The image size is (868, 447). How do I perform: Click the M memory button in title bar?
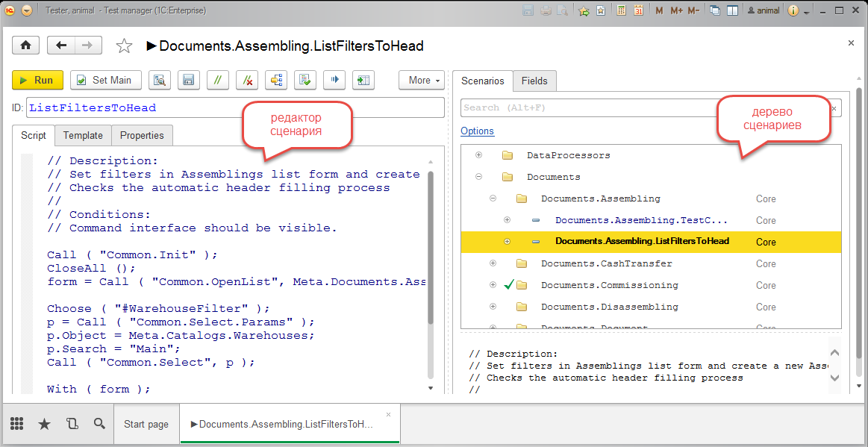click(659, 10)
